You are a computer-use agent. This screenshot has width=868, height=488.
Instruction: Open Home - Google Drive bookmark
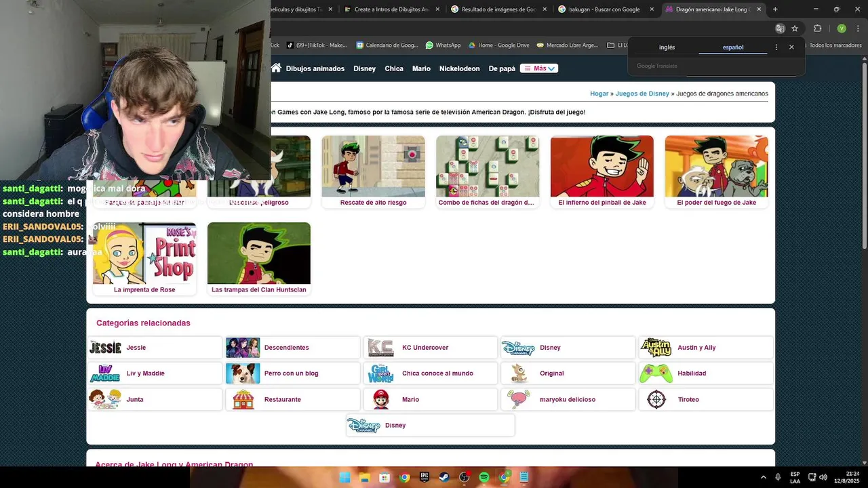tap(498, 45)
